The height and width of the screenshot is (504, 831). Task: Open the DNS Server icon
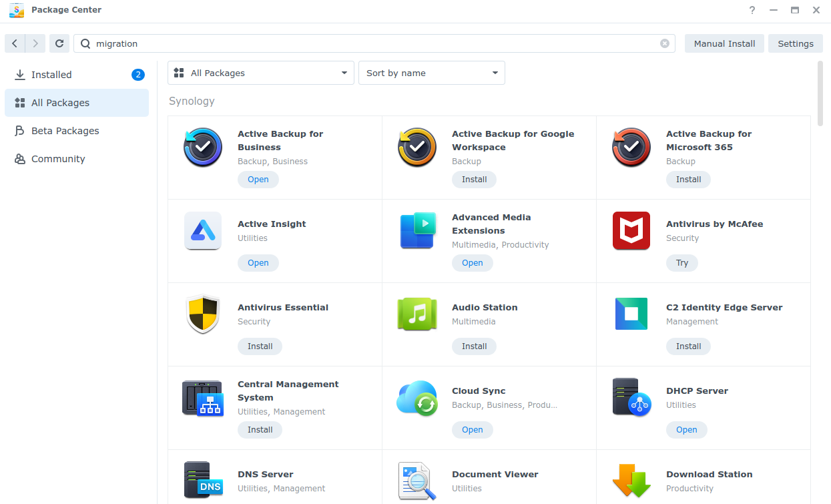(x=203, y=481)
